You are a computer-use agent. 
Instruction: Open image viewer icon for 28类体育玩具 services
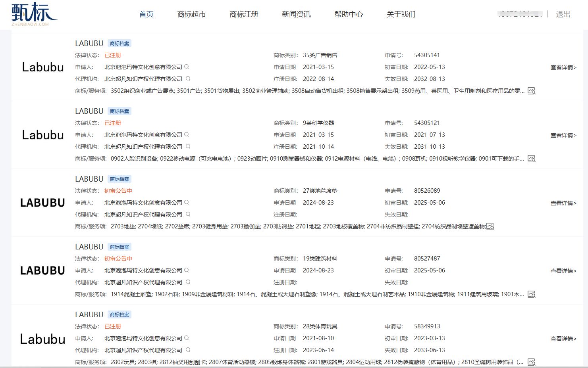click(x=532, y=362)
